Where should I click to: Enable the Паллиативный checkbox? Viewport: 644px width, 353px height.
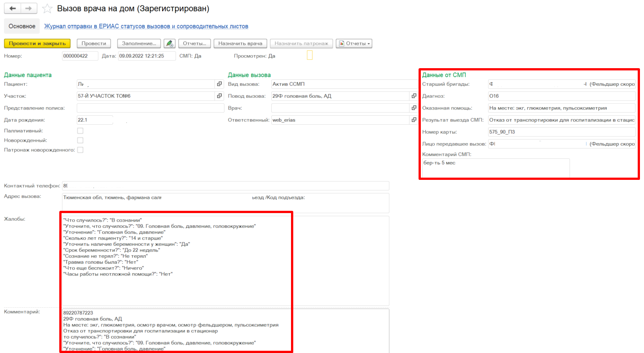pyautogui.click(x=80, y=131)
